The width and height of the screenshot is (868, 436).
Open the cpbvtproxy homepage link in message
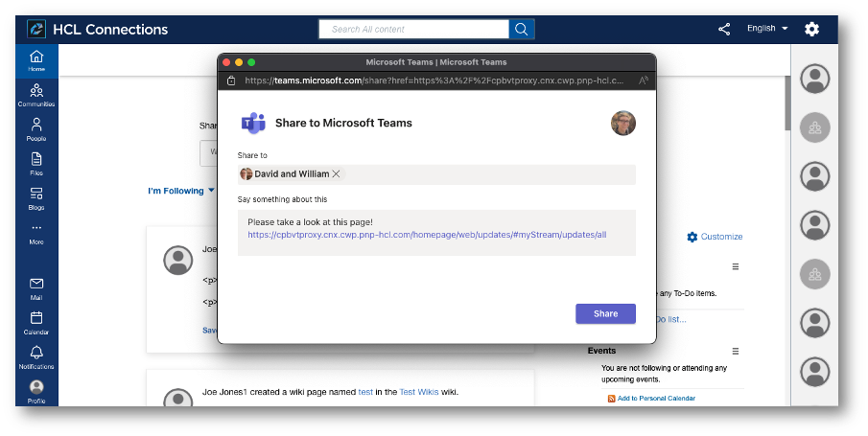click(x=427, y=235)
